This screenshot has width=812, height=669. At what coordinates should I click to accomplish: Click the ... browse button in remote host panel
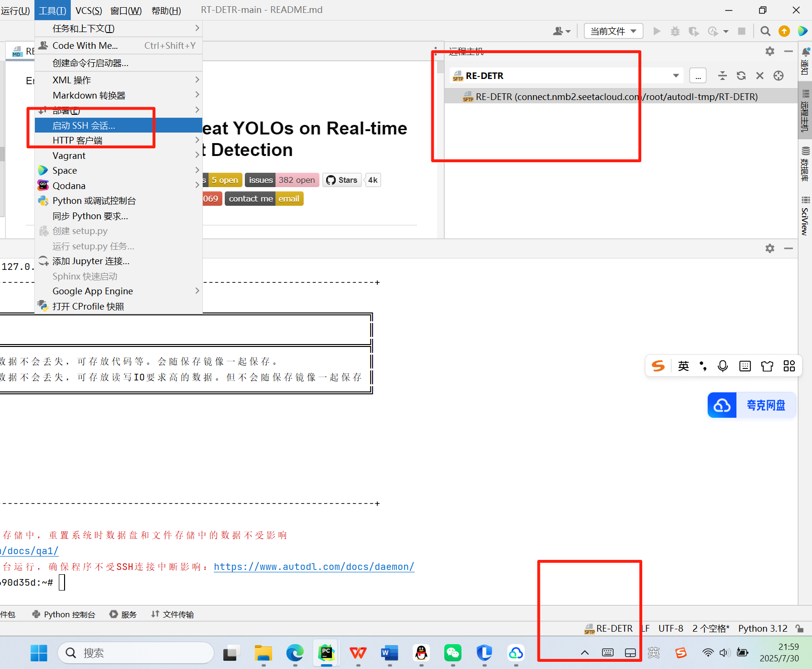(698, 75)
